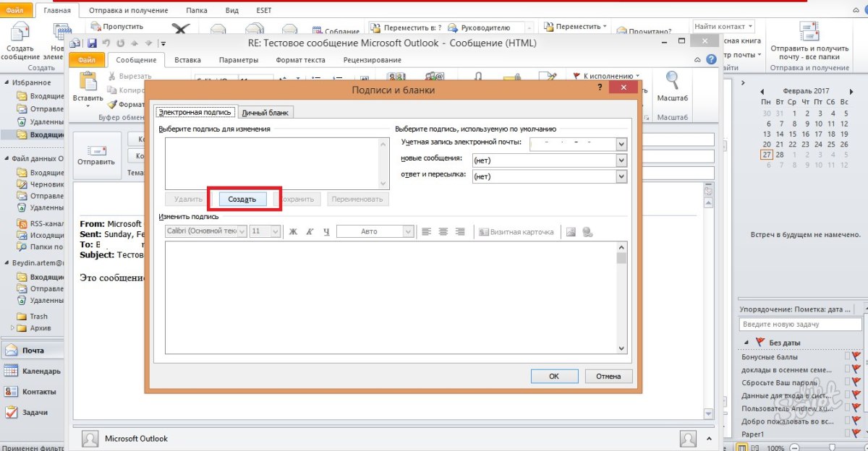This screenshot has width=868, height=451.
Task: Click the Отправить envelope button
Action: [96, 155]
